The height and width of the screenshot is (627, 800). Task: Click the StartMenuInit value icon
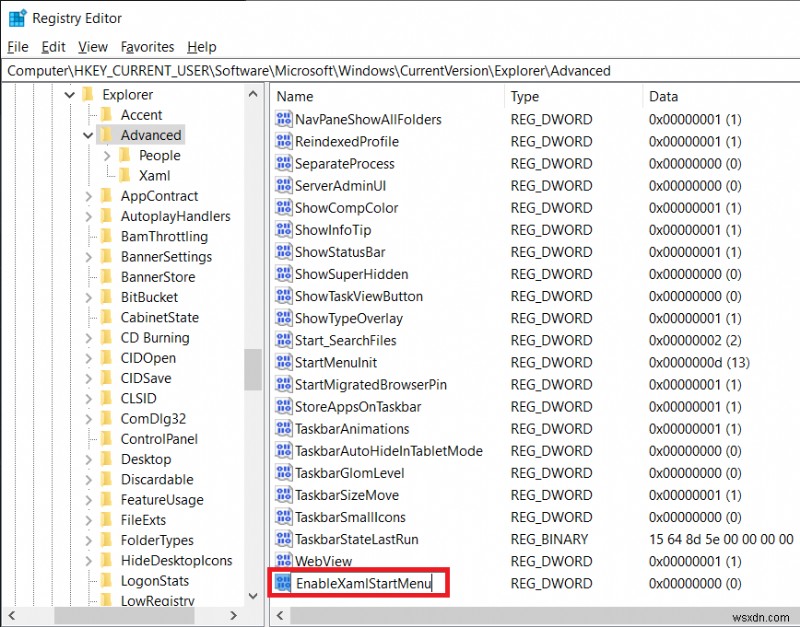click(283, 362)
